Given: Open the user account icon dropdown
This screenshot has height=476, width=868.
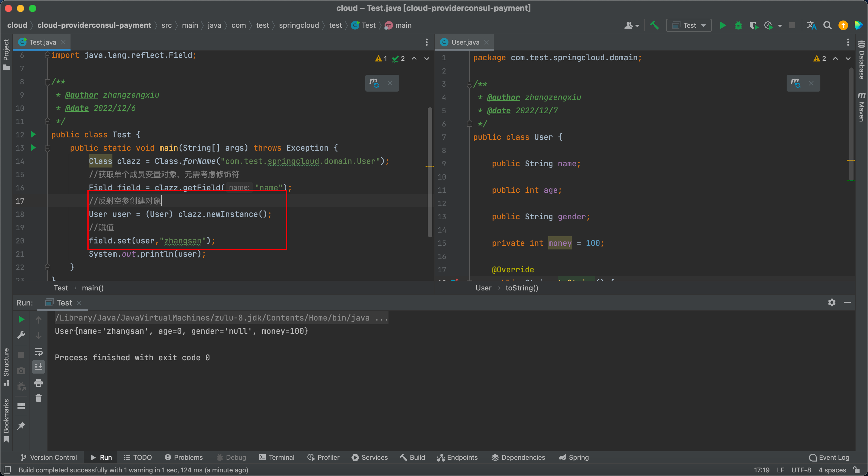Looking at the screenshot, I should click(631, 25).
